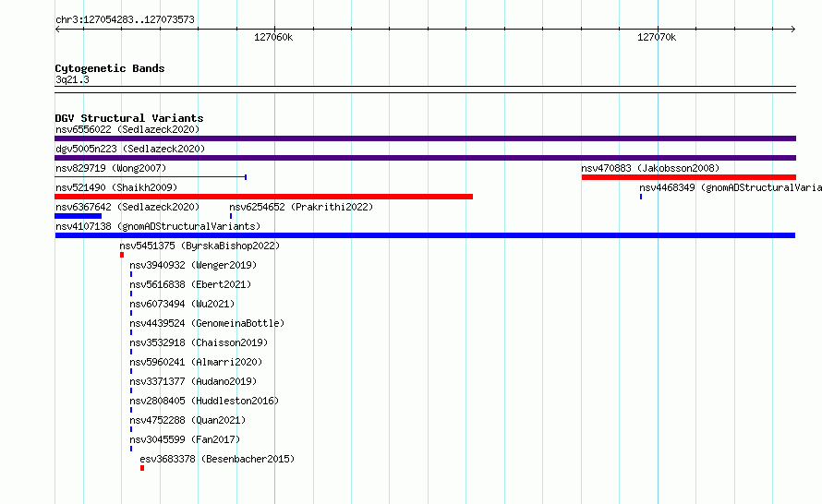
Task: Click the purple bar under nsv6556022
Action: click(x=425, y=138)
